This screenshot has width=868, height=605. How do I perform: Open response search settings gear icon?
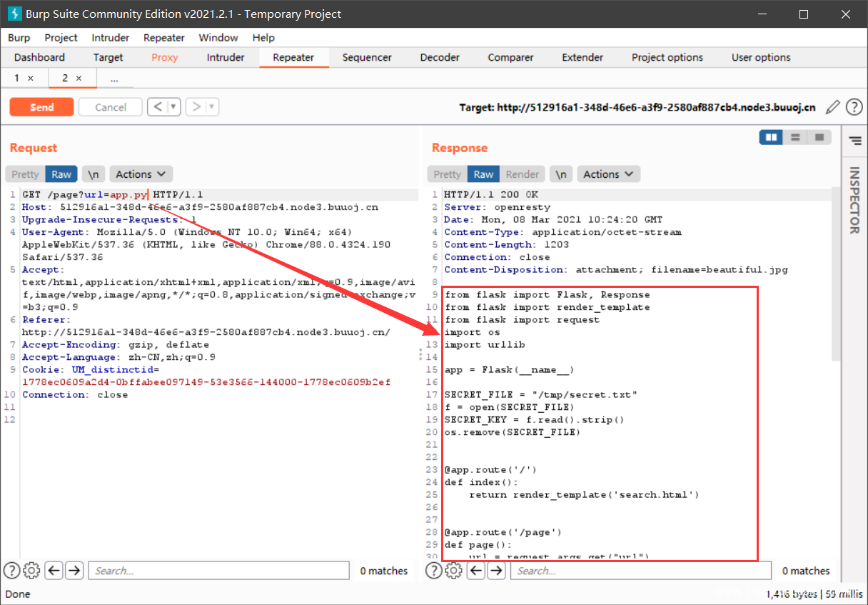coord(453,571)
